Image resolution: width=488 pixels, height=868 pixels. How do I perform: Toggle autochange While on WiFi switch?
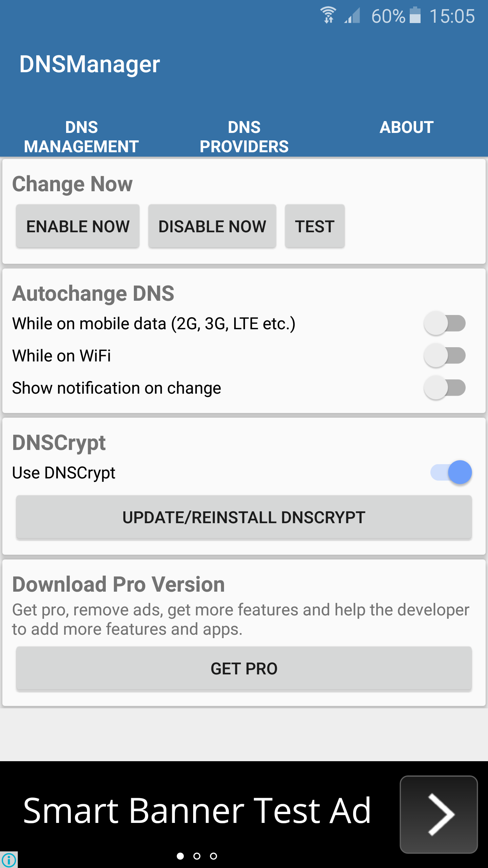click(445, 355)
